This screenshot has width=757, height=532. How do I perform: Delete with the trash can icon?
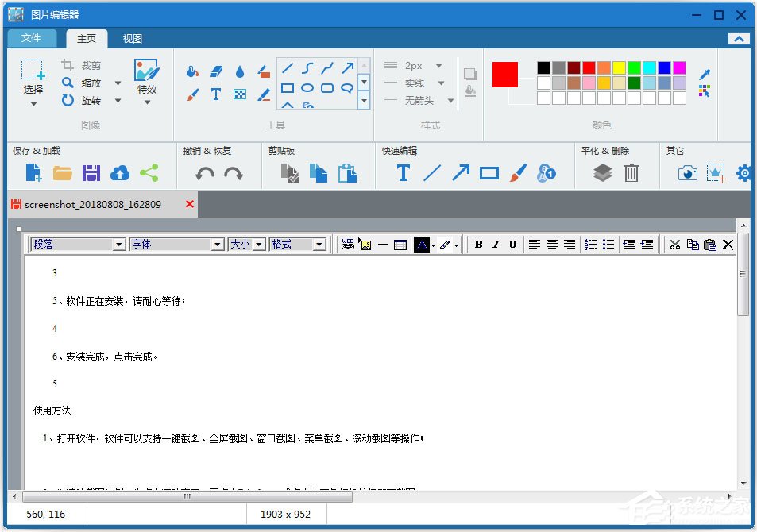(631, 173)
